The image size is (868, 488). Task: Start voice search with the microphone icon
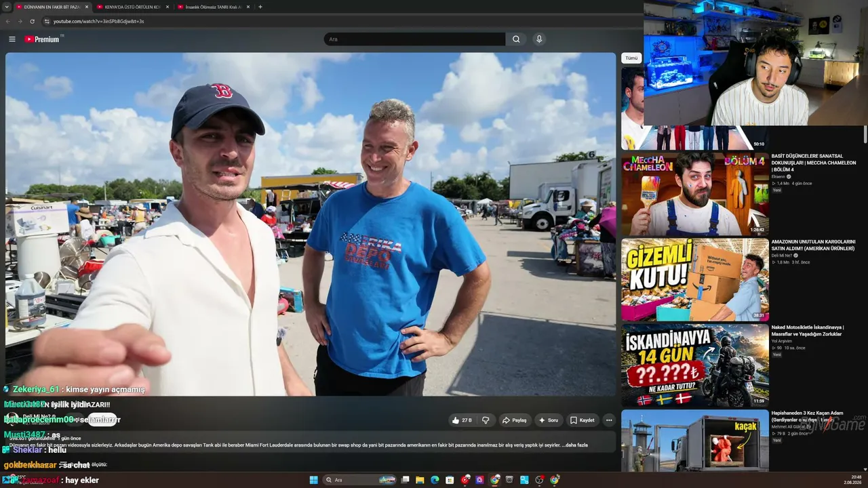tap(539, 39)
